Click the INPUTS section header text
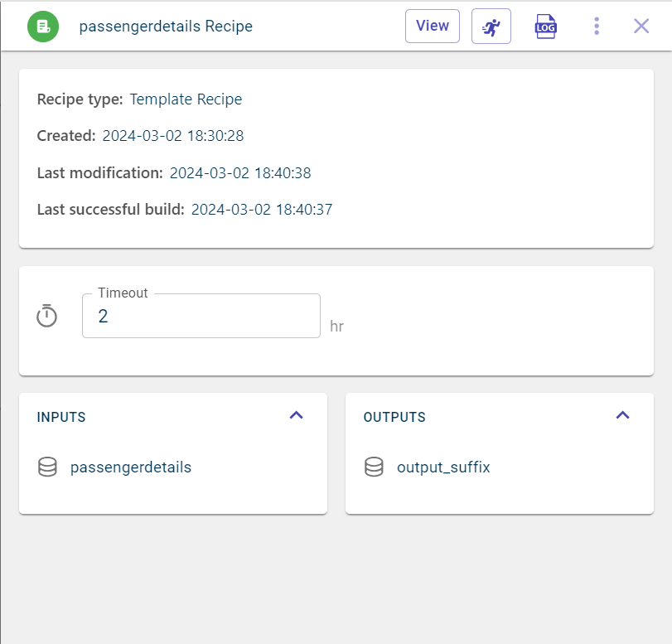Viewport: 672px width, 644px height. click(x=61, y=417)
